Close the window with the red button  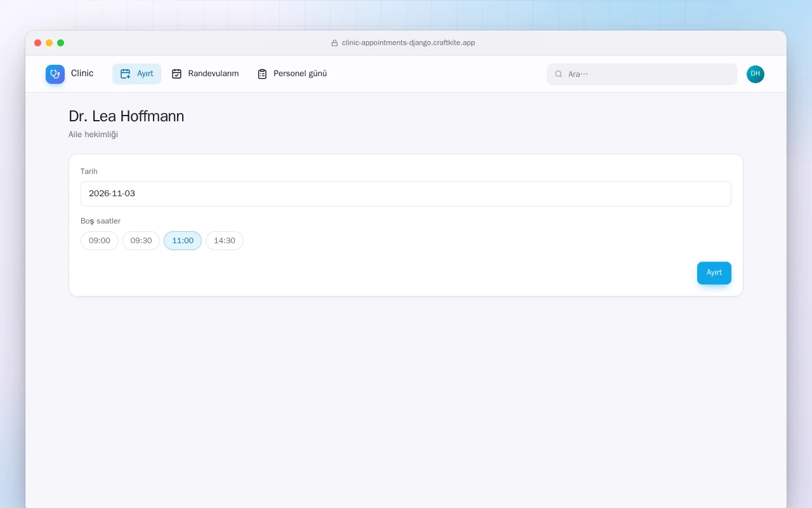38,43
